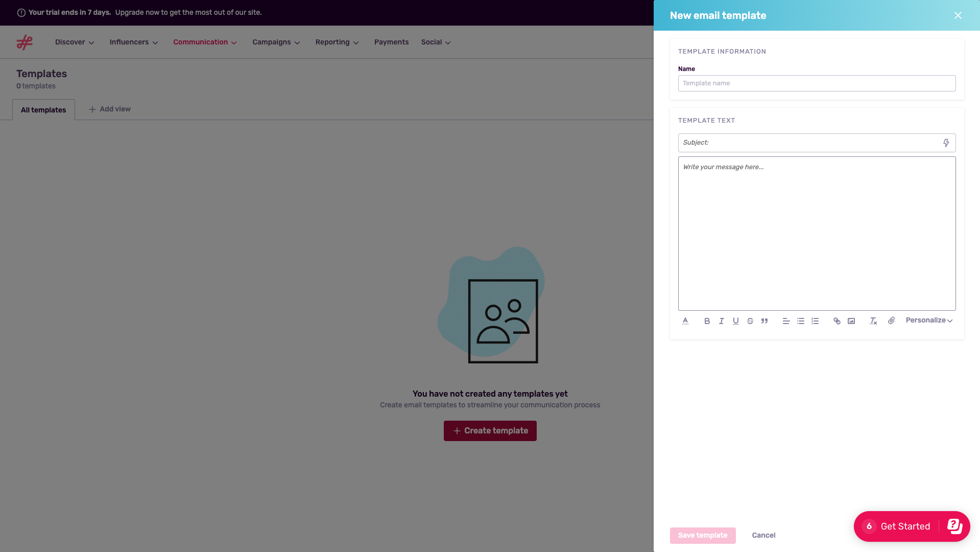Toggle the bulleted list option
Screen dimensions: 980x552
(x=800, y=321)
